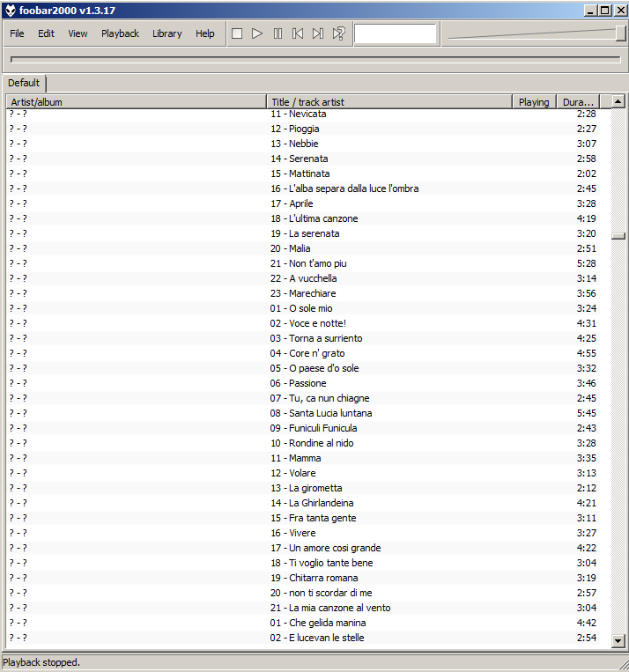Image resolution: width=629 pixels, height=672 pixels.
Task: Select track 13 - La girometta
Action: [x=303, y=489]
